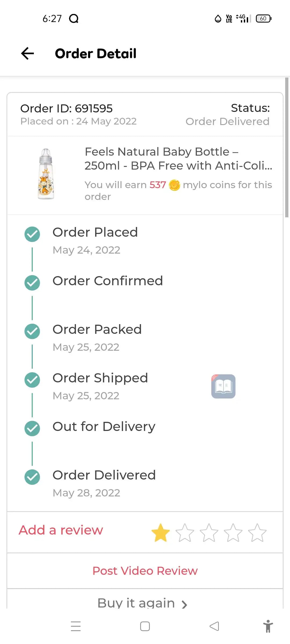Image resolution: width=290 pixels, height=644 pixels.
Task: Open the baby bottle product thumbnail
Action: (46, 174)
